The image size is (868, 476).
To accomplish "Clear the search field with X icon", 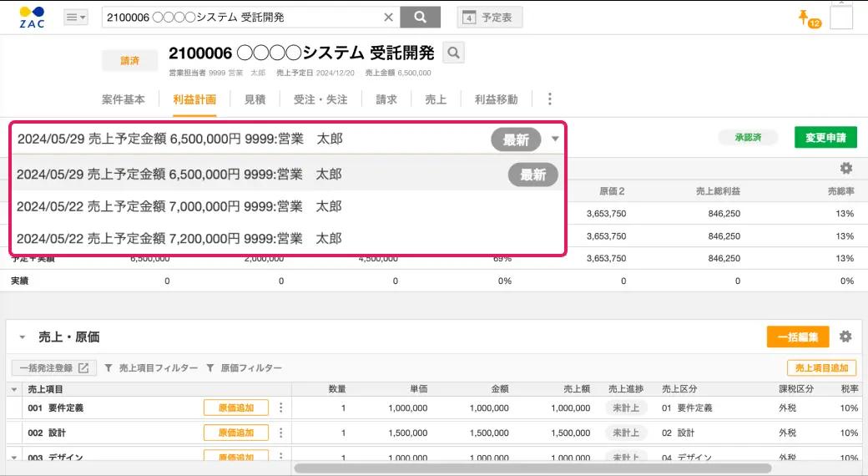I will pyautogui.click(x=388, y=18).
